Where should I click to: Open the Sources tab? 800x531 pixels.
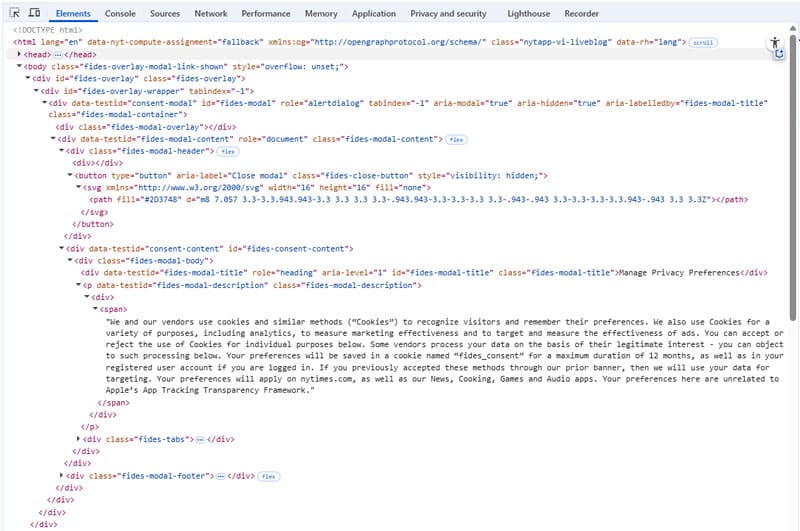point(165,14)
